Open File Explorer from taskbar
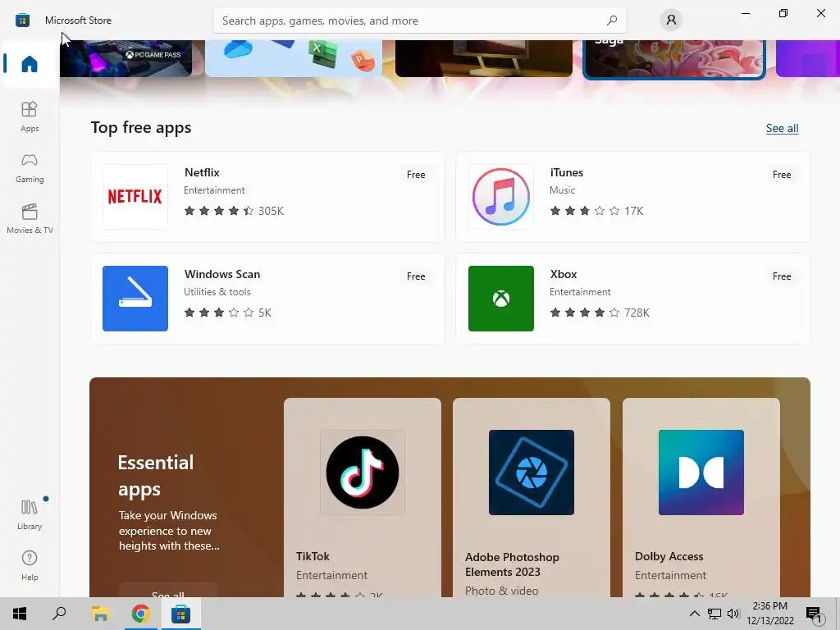Viewport: 840px width, 630px height. (x=100, y=614)
